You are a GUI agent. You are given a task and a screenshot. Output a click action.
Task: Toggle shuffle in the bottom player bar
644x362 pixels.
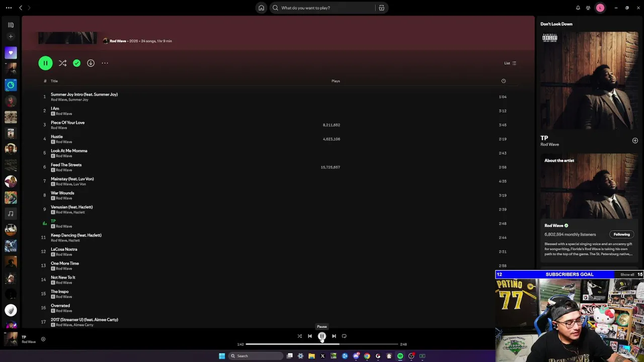pos(299,336)
